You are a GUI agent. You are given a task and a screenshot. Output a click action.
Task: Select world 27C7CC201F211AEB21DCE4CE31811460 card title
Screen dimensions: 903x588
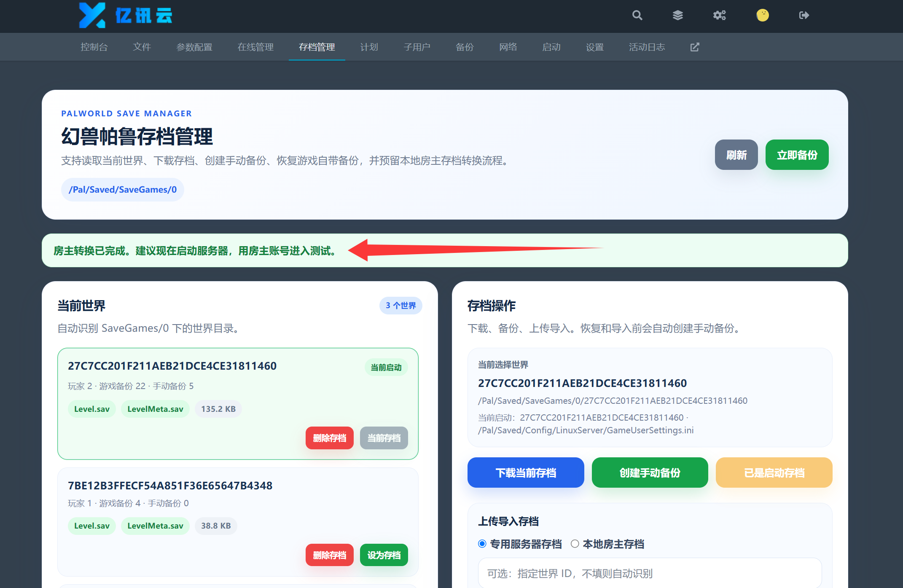tap(172, 366)
